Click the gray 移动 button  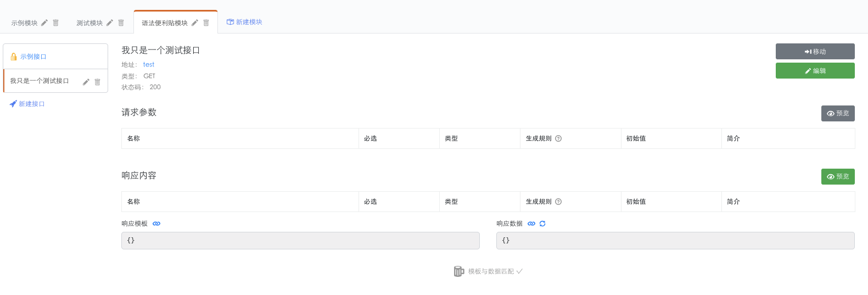[815, 52]
